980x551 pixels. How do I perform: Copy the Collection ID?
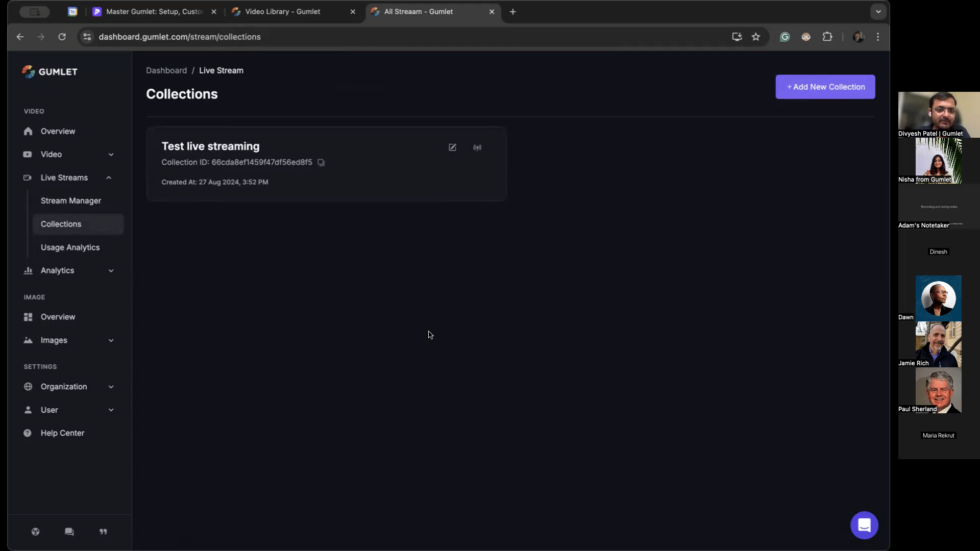click(321, 162)
